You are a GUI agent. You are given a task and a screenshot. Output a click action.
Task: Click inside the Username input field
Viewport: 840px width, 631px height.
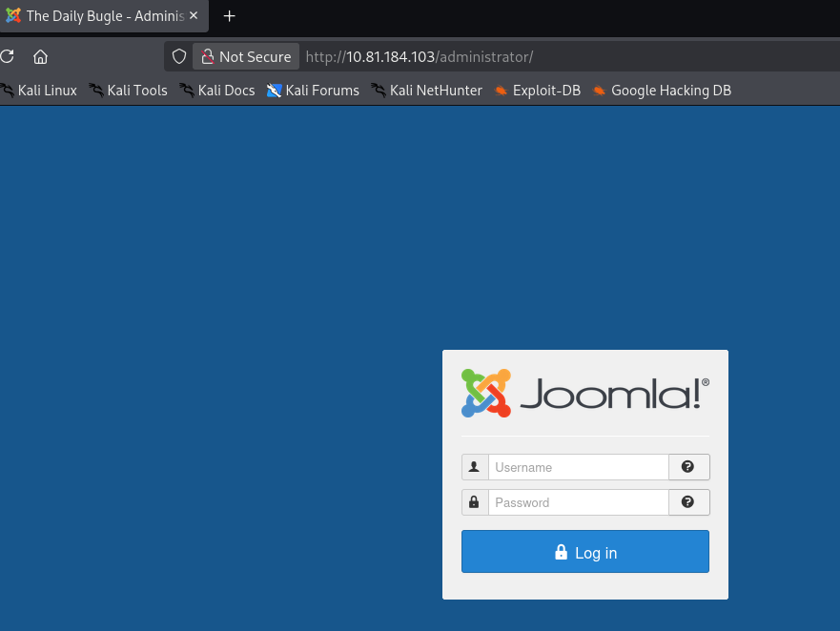coord(578,466)
